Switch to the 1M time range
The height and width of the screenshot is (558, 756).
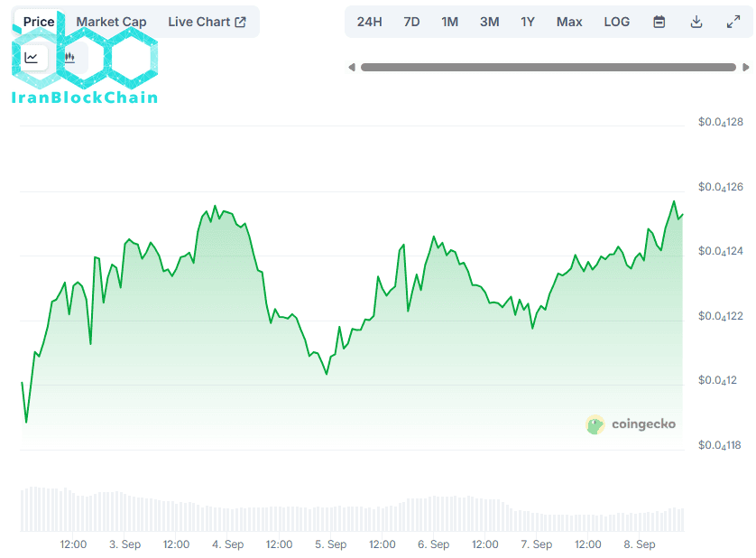click(449, 22)
